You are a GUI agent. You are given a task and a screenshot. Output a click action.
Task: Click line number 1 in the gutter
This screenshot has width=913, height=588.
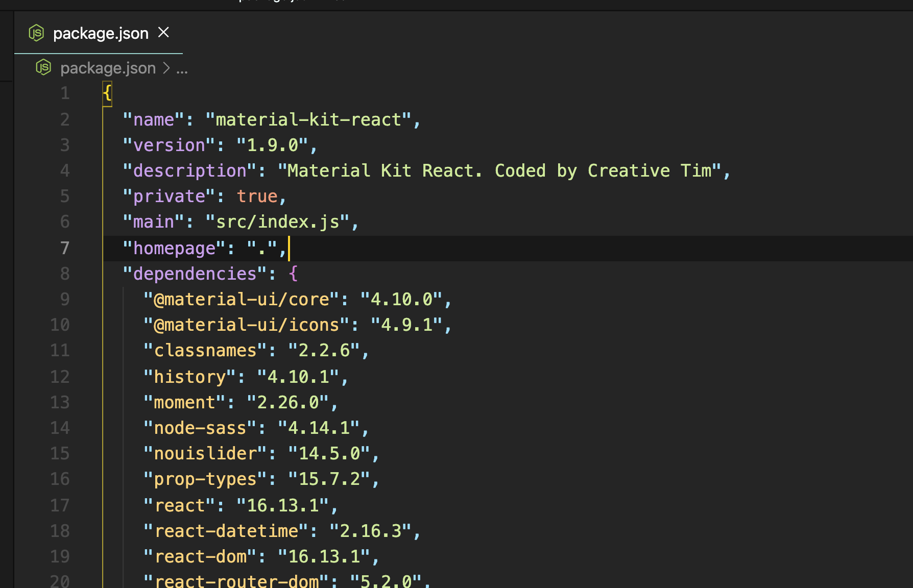(x=65, y=93)
